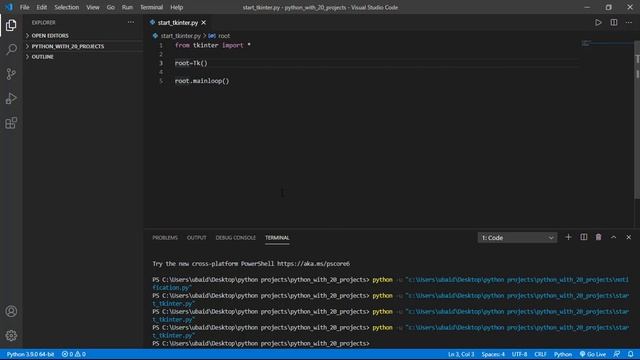Run Python file with the play icon
The height and width of the screenshot is (360, 640).
coord(598,22)
